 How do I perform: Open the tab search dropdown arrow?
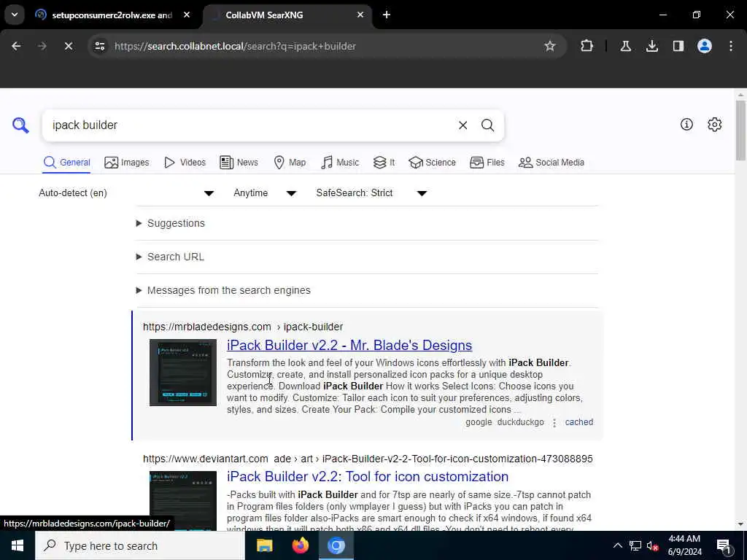[15, 15]
